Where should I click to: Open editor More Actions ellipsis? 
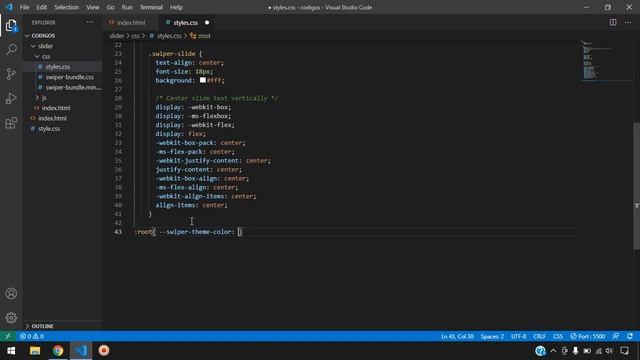click(x=628, y=22)
